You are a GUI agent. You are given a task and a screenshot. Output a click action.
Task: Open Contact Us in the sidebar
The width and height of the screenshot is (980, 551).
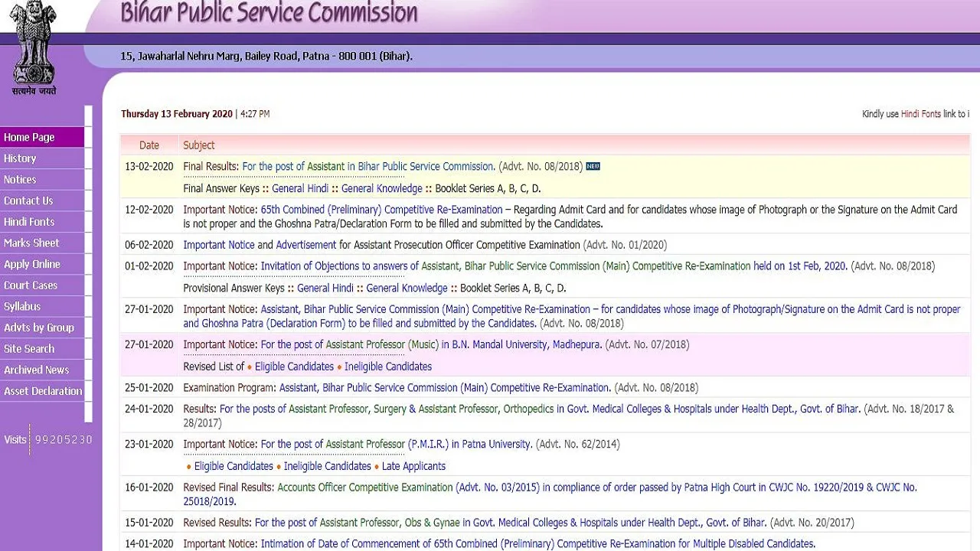42,201
